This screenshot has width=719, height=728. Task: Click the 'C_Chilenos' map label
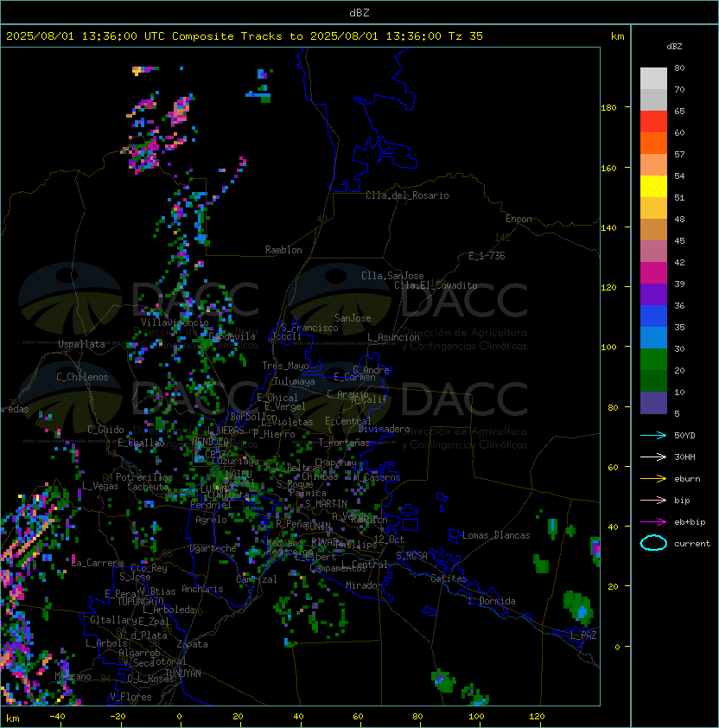(x=82, y=377)
